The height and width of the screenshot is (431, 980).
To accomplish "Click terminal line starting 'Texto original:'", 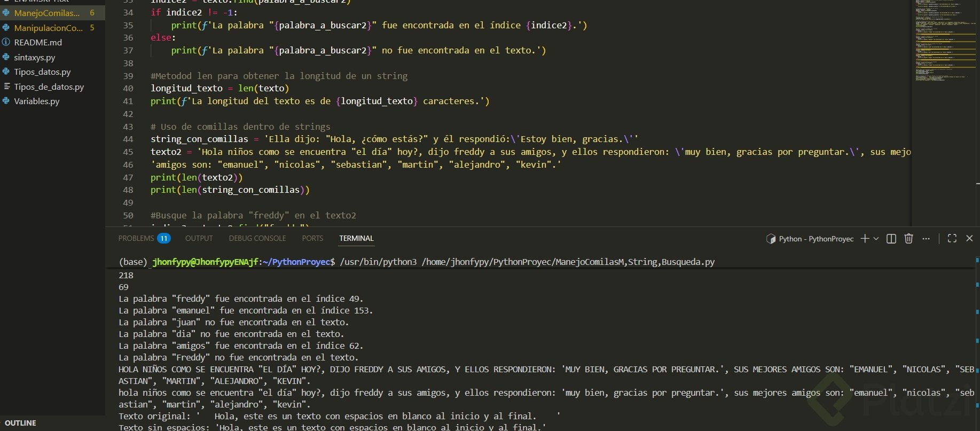I will [x=339, y=417].
